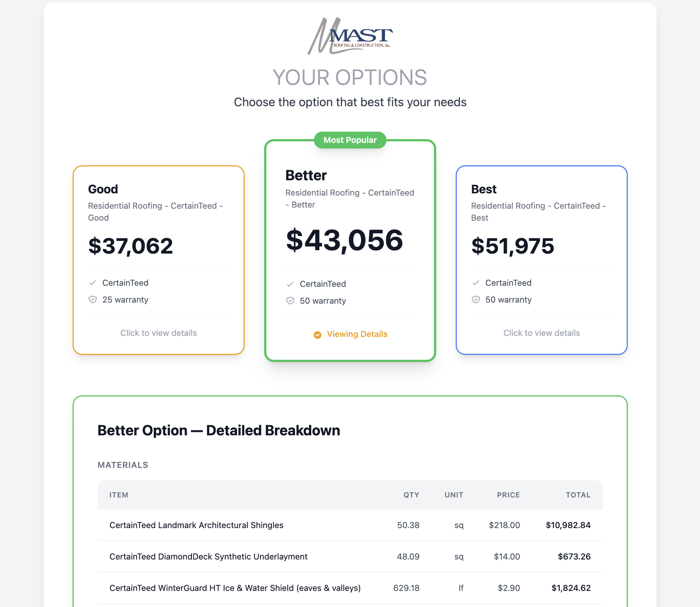Open details for the Best option
The image size is (700, 607).
click(541, 333)
